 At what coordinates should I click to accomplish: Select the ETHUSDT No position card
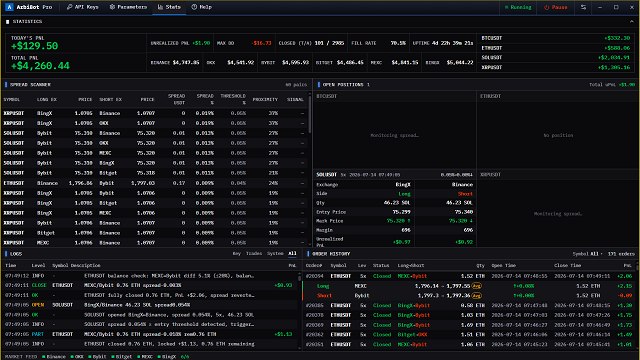(x=557, y=130)
